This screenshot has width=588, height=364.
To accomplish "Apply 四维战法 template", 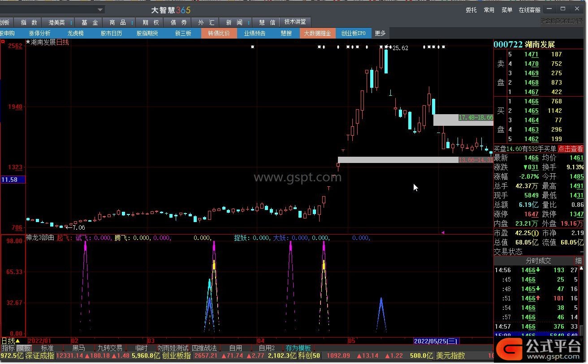I will pos(204,348).
